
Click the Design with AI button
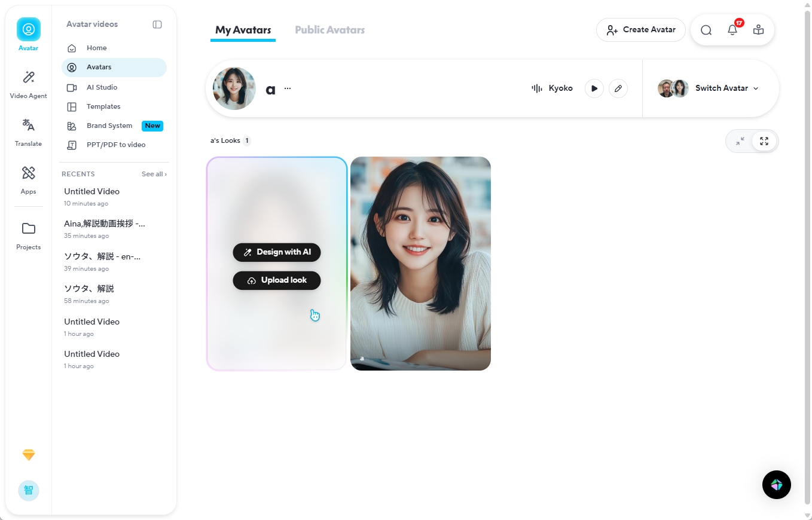(276, 252)
